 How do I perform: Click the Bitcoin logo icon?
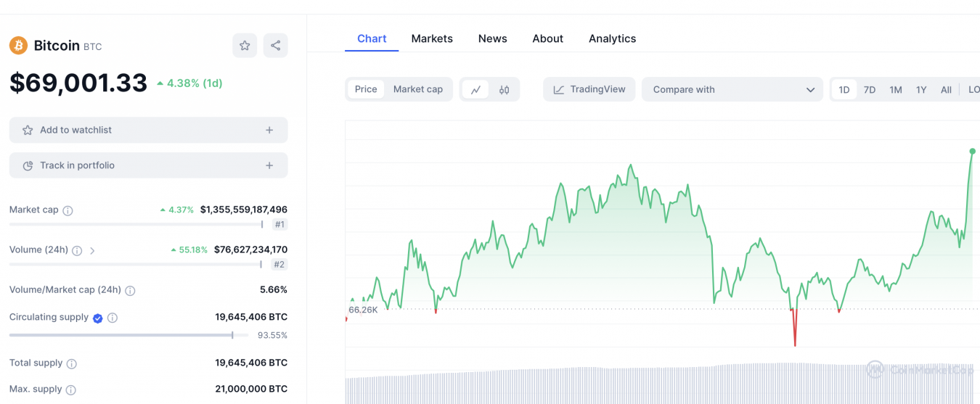pos(18,46)
